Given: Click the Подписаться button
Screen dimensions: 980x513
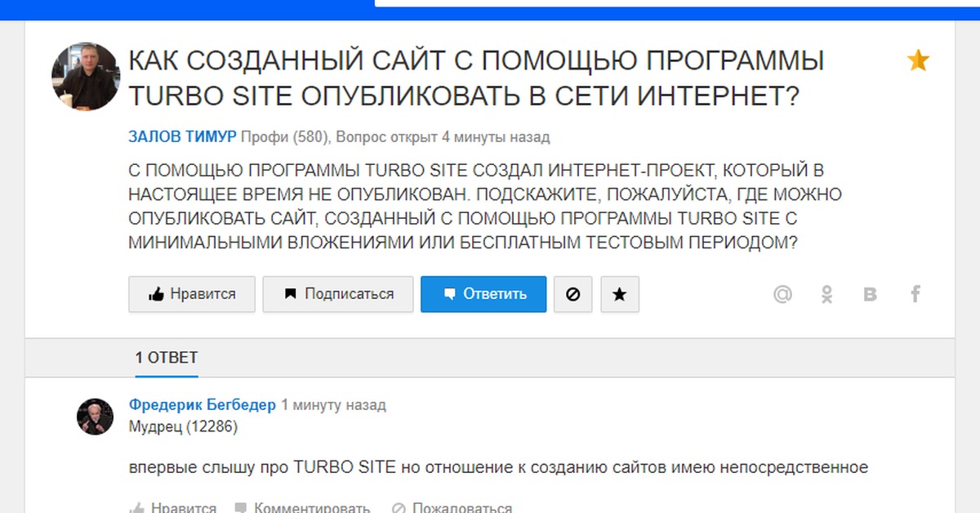Looking at the screenshot, I should [x=338, y=294].
